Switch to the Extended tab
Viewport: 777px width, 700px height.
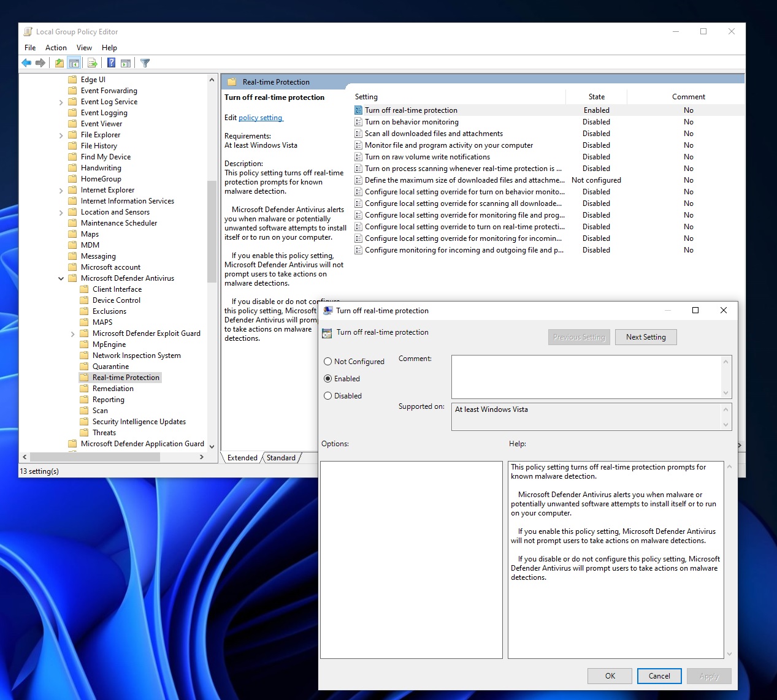pyautogui.click(x=242, y=458)
